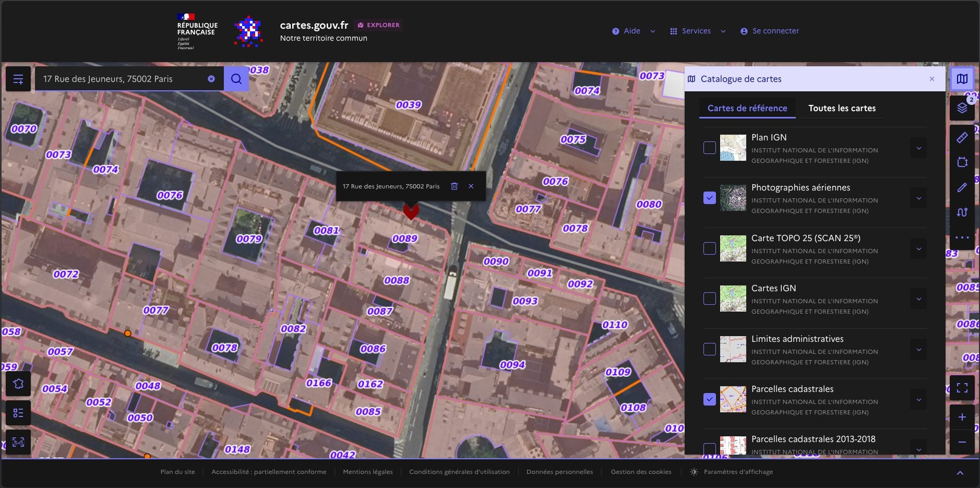Expand Carte TOPO 25 layer details
The height and width of the screenshot is (488, 980).
click(x=919, y=248)
